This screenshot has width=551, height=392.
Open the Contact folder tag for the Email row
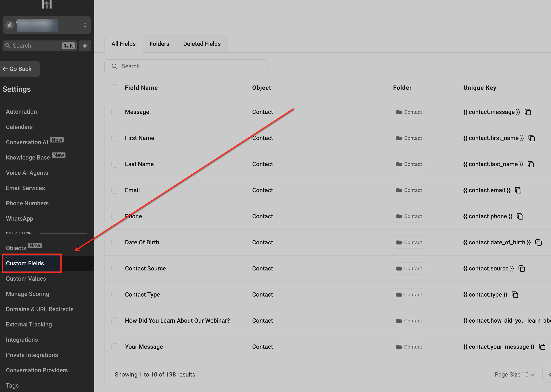tap(409, 190)
